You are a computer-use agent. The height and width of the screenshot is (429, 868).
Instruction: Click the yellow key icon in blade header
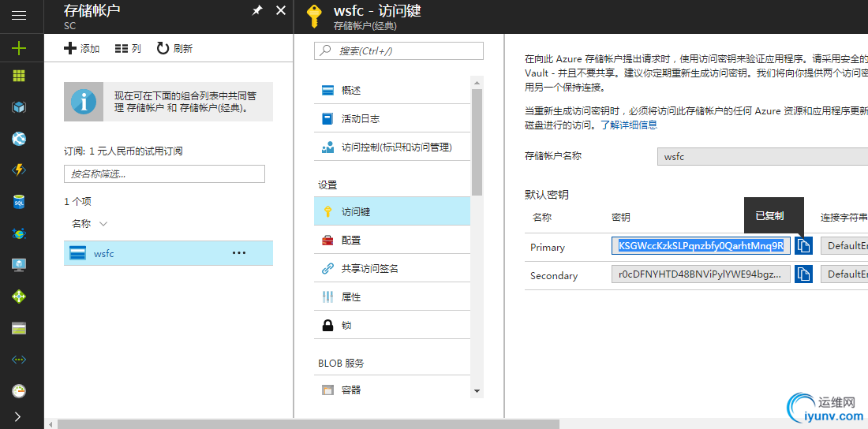[x=314, y=17]
